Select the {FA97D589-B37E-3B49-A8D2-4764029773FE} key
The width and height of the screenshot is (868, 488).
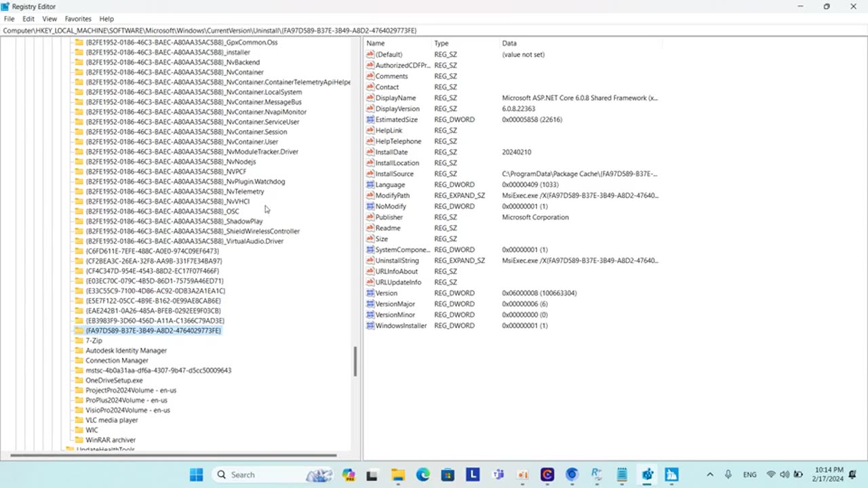click(x=153, y=331)
